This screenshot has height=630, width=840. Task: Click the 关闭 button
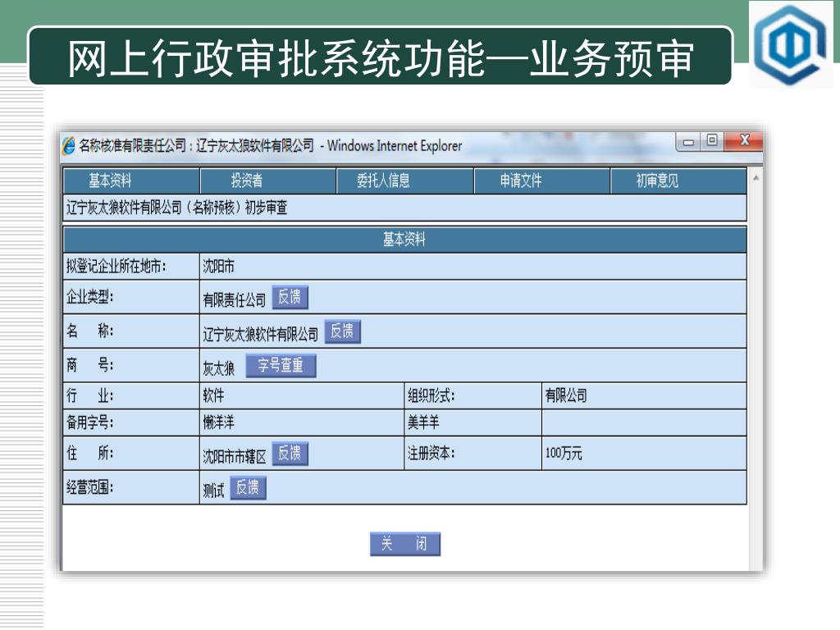tap(405, 544)
